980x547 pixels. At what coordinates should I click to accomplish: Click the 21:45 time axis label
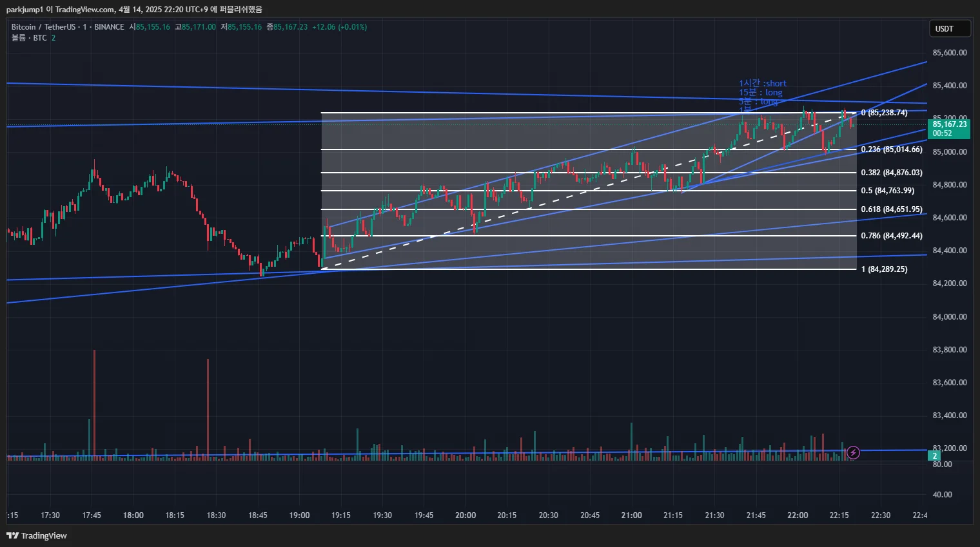[x=756, y=515]
